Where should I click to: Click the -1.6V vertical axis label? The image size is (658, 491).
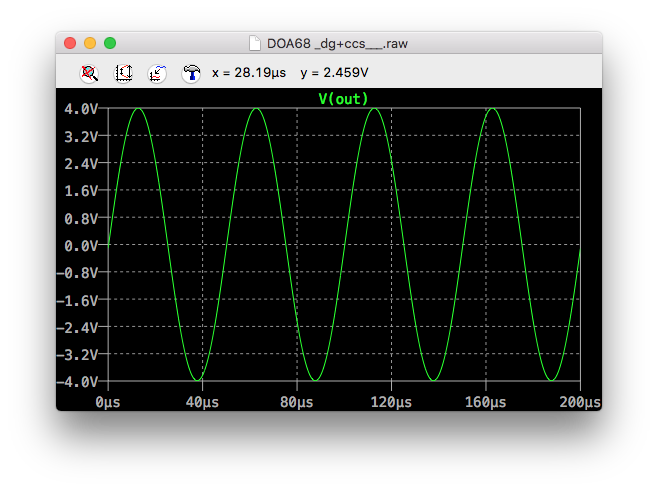point(77,300)
